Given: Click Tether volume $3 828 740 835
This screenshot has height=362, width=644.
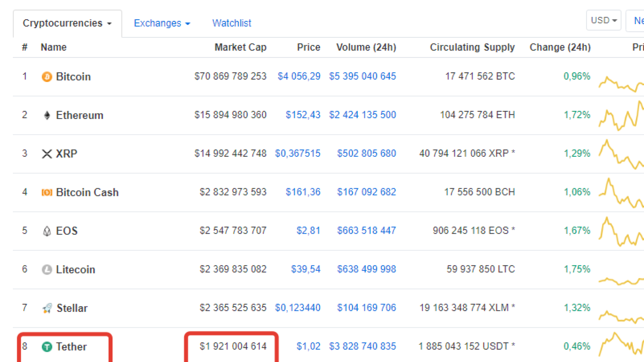Looking at the screenshot, I should (x=363, y=347).
